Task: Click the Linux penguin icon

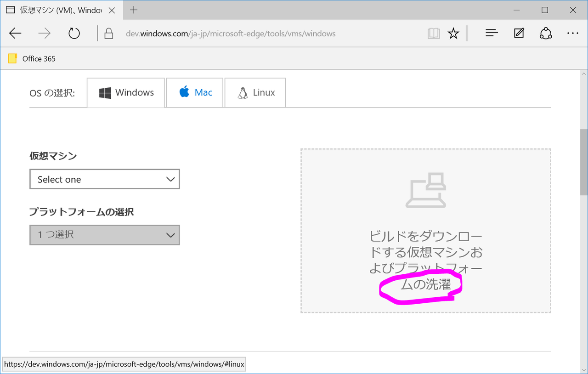Action: tap(243, 93)
